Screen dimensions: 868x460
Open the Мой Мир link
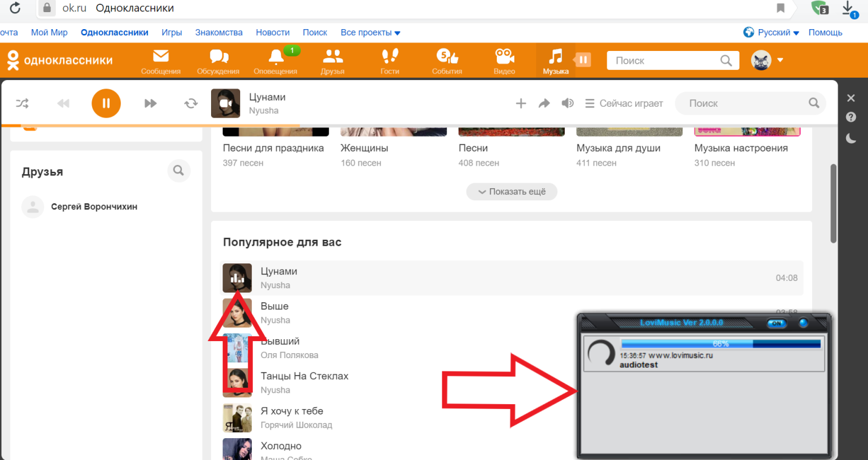(x=49, y=33)
